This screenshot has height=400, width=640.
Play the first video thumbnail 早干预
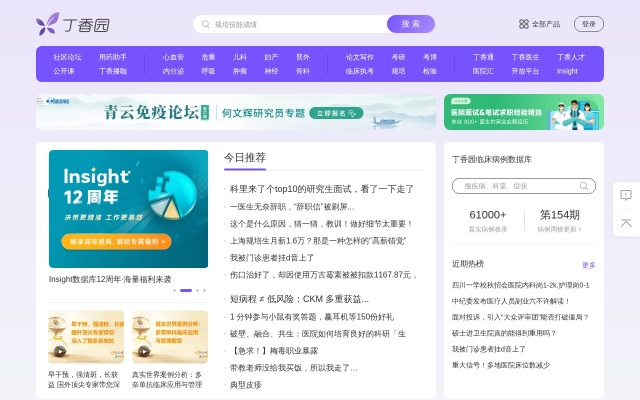pyautogui.click(x=60, y=351)
